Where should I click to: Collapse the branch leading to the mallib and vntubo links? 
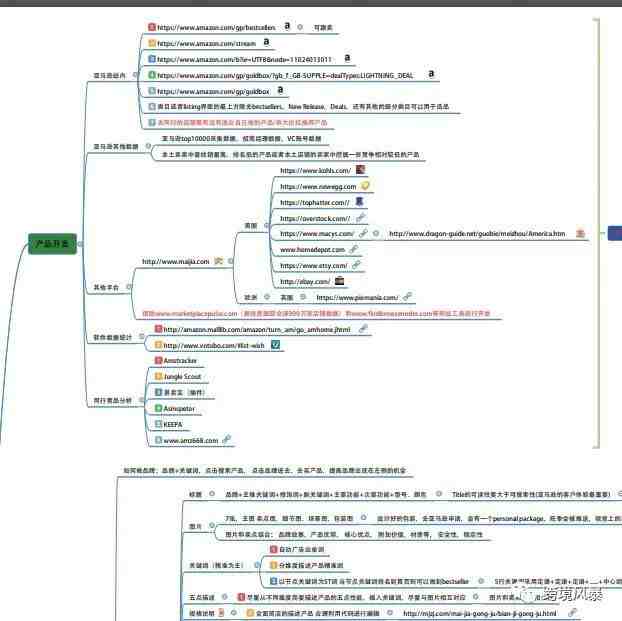pos(141,336)
